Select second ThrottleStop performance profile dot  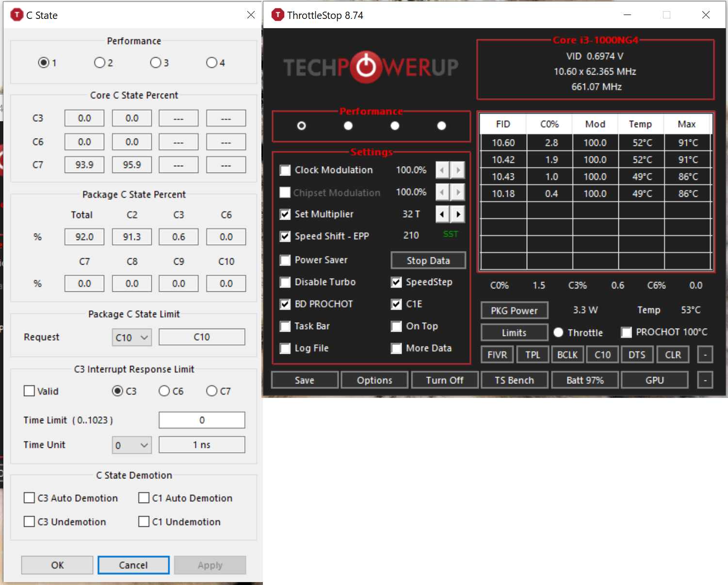pos(348,126)
